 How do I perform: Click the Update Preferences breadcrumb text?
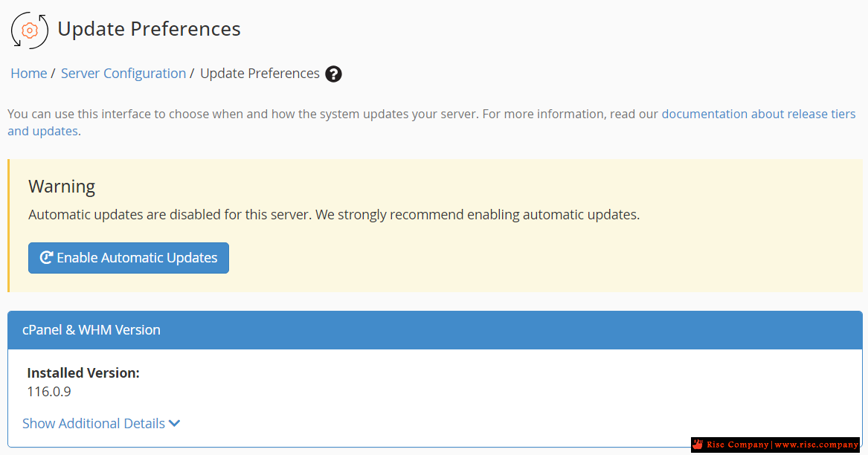(260, 74)
